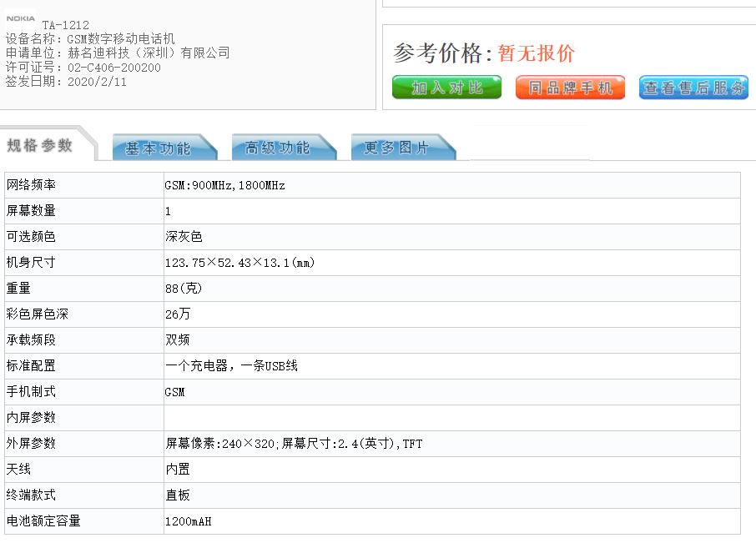This screenshot has width=756, height=543.
Task: Switch to the 基本功能 tab
Action: point(159,148)
